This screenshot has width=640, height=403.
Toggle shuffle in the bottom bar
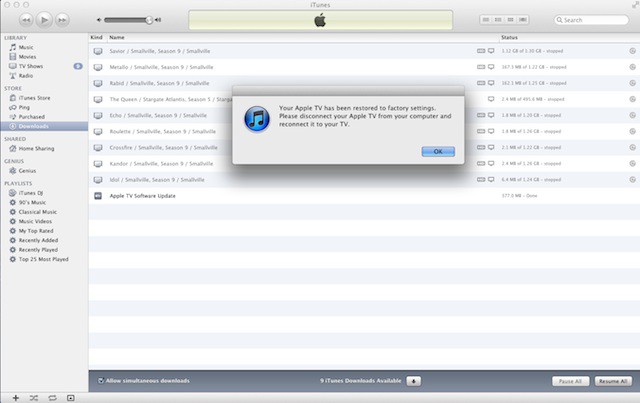pyautogui.click(x=33, y=397)
